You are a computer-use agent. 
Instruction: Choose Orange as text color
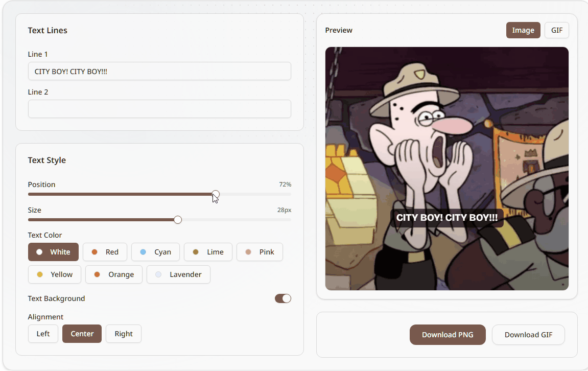[x=113, y=274]
